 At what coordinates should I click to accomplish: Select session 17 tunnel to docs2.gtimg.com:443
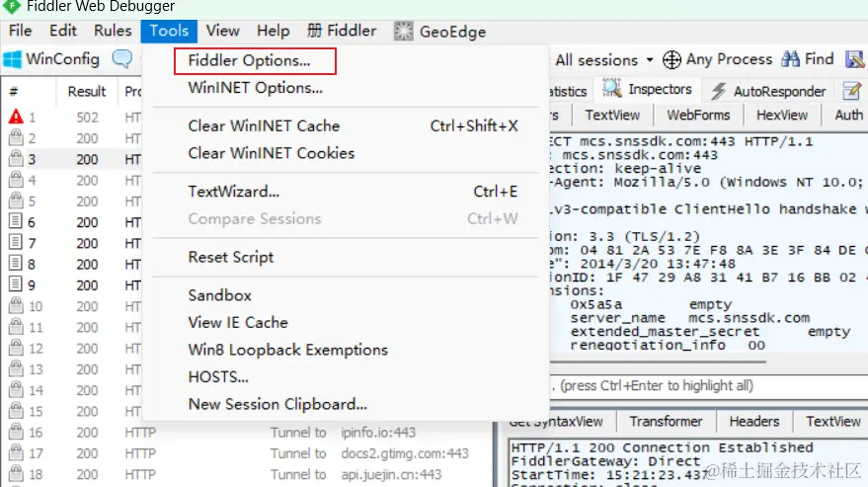[x=246, y=453]
